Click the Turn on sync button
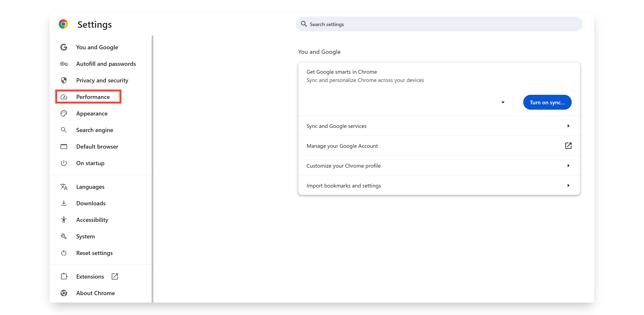This screenshot has width=644, height=315. [x=547, y=102]
